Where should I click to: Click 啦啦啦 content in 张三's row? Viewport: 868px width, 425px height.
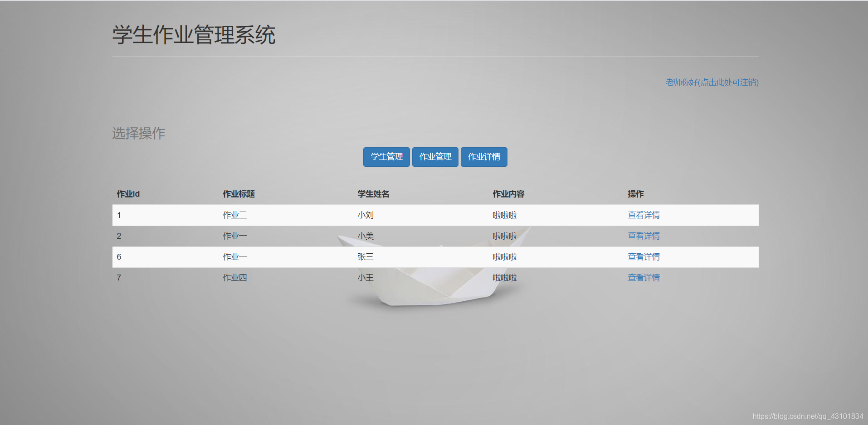coord(505,257)
